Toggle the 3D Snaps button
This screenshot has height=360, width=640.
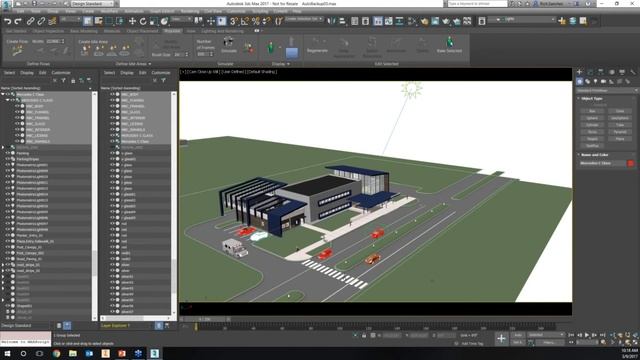pyautogui.click(x=234, y=21)
